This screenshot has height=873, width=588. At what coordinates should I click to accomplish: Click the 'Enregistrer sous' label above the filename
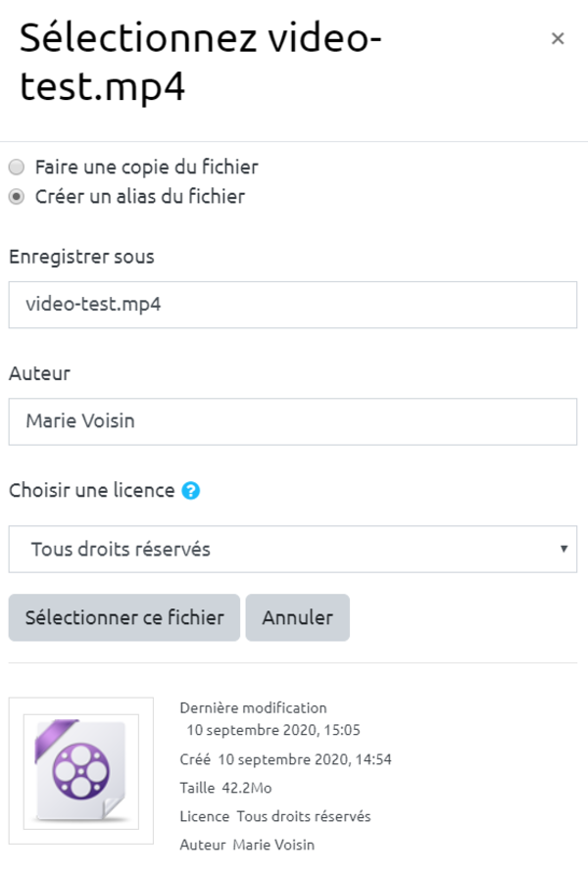81,257
